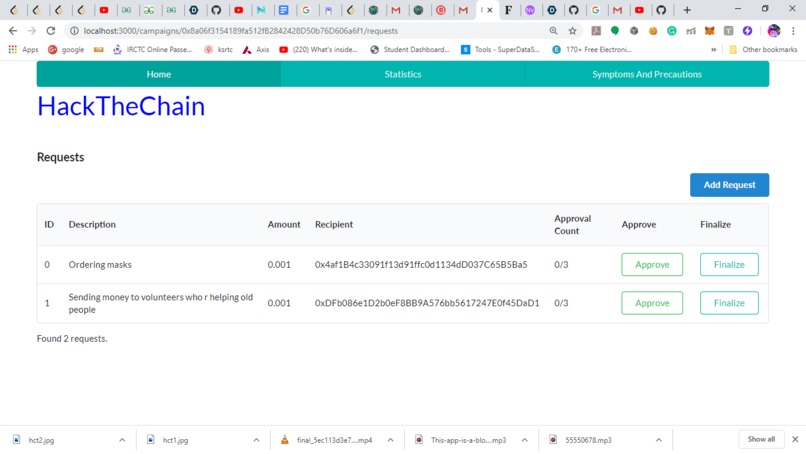This screenshot has width=806, height=454.
Task: Expand options for the hct2.jpg download
Action: pos(122,440)
